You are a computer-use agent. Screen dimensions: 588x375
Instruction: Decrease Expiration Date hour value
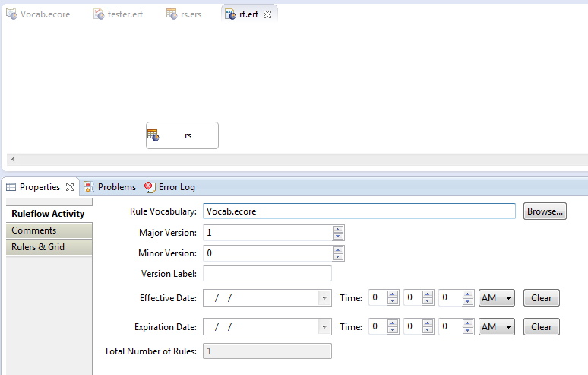(393, 330)
